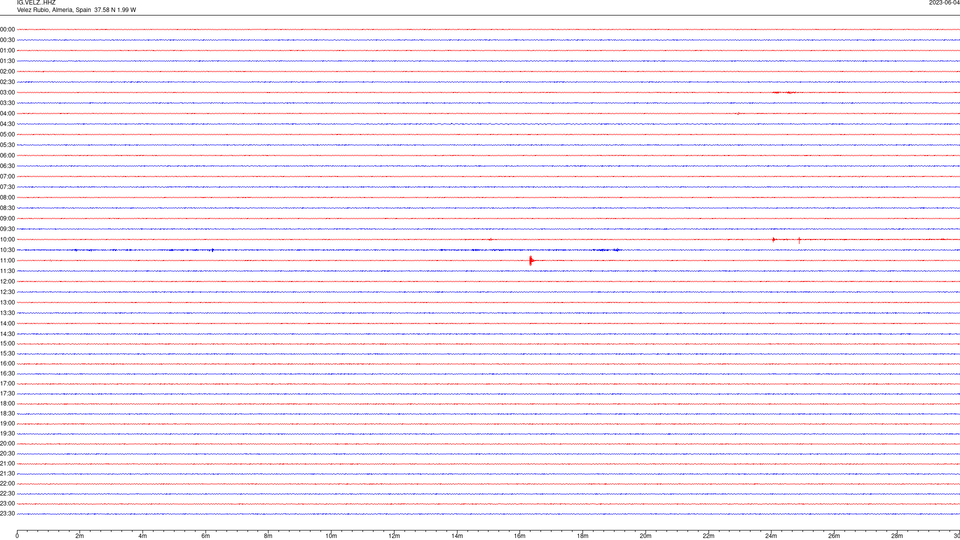Select the 26m axis tick label

(834, 536)
